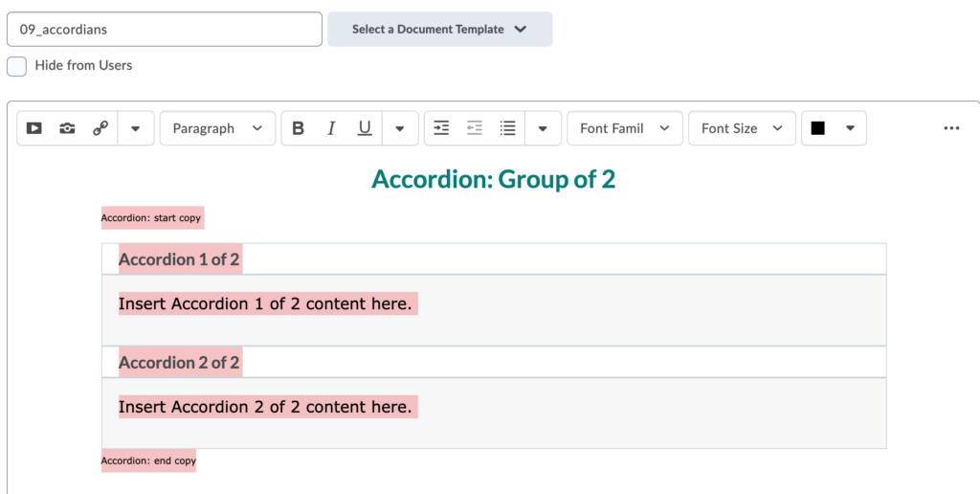980x494 pixels.
Task: Click the increase indent icon
Action: 441,128
